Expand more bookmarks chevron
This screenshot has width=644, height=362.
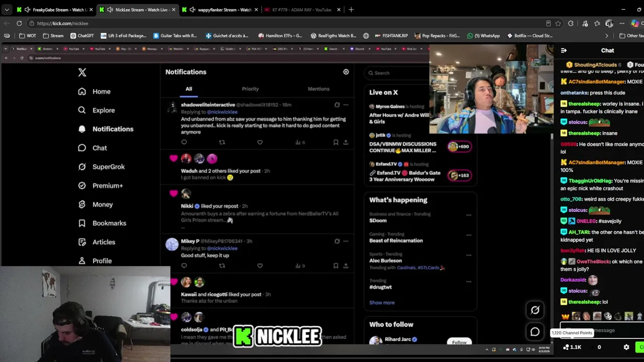coord(606,36)
